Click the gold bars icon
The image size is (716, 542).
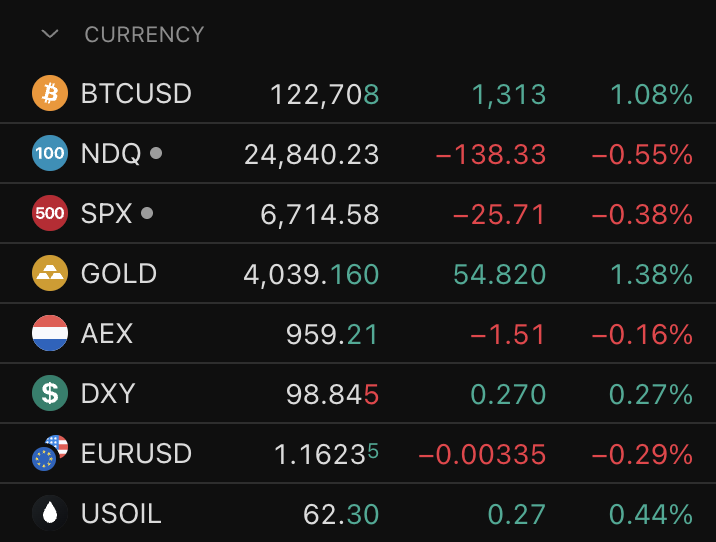pos(49,274)
